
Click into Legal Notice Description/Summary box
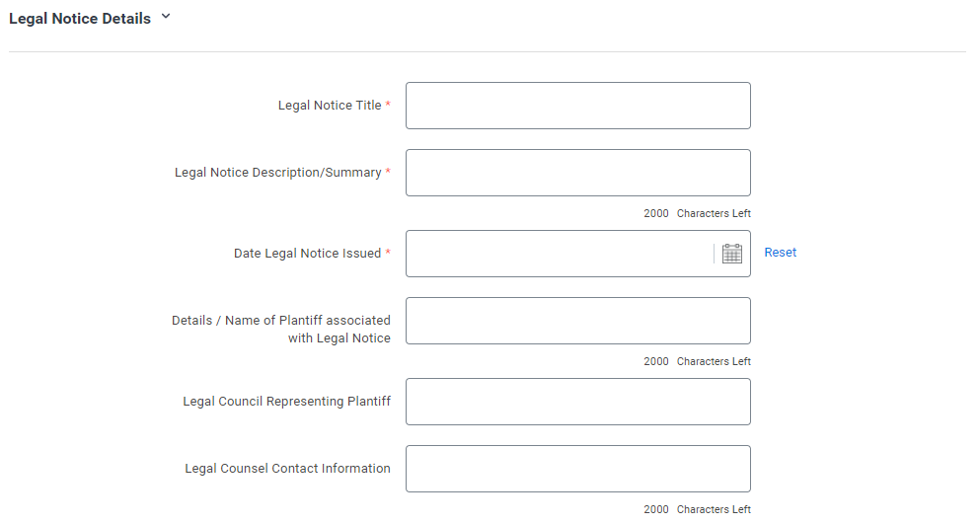pyautogui.click(x=578, y=173)
